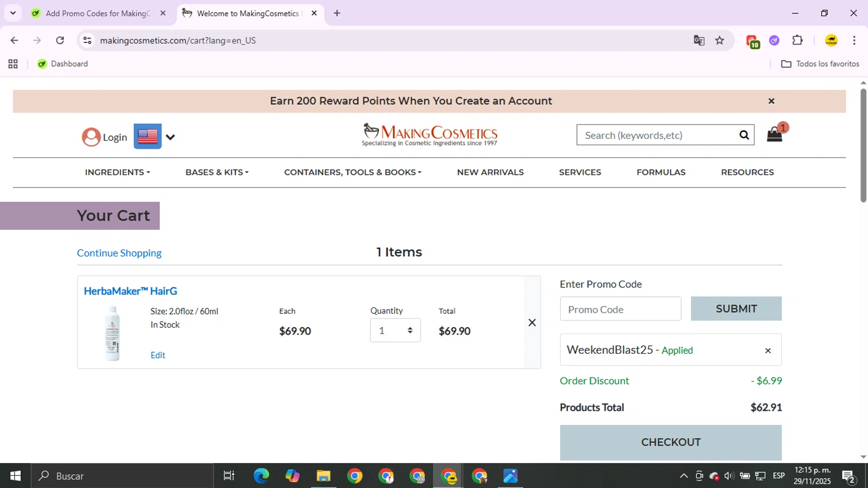Click Continue Shopping link
Viewport: 868px width, 488px height.
coord(119,253)
